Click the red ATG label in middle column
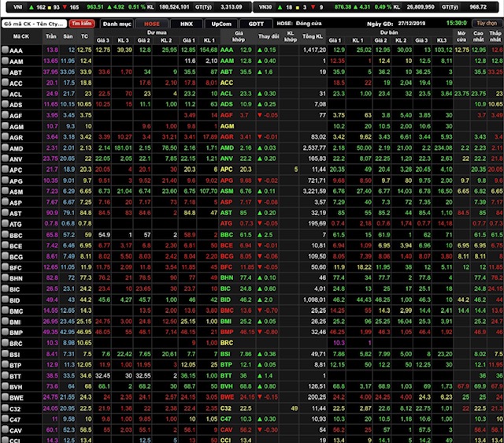The height and width of the screenshot is (443, 504). (226, 223)
